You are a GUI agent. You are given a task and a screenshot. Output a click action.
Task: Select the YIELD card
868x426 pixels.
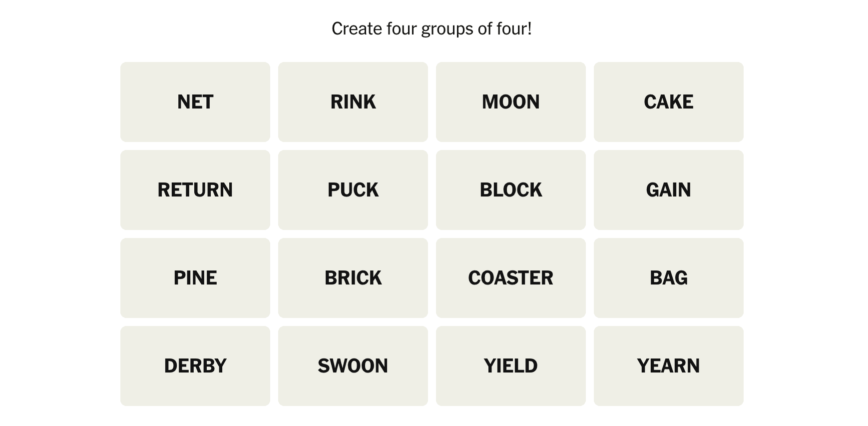(x=510, y=366)
